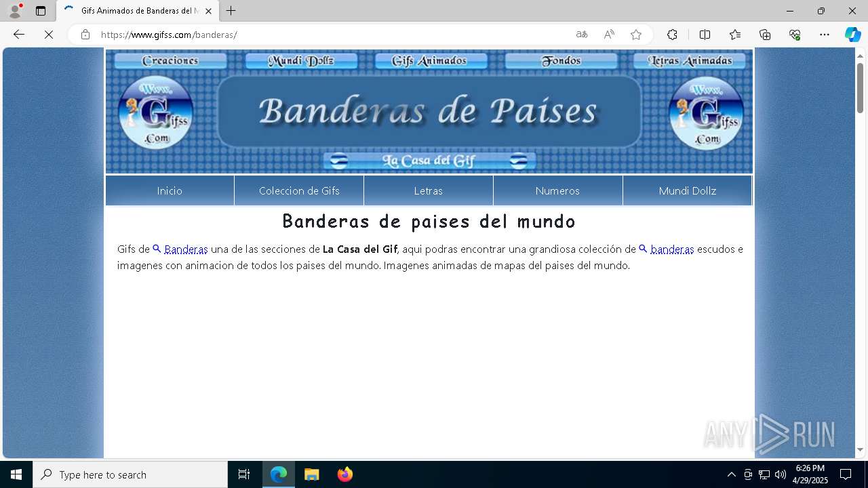
Task: Open Letras menu item
Action: [x=429, y=190]
